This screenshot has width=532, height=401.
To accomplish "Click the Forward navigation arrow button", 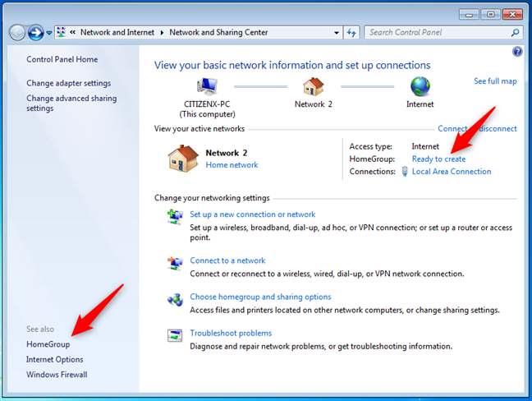I will click(35, 33).
